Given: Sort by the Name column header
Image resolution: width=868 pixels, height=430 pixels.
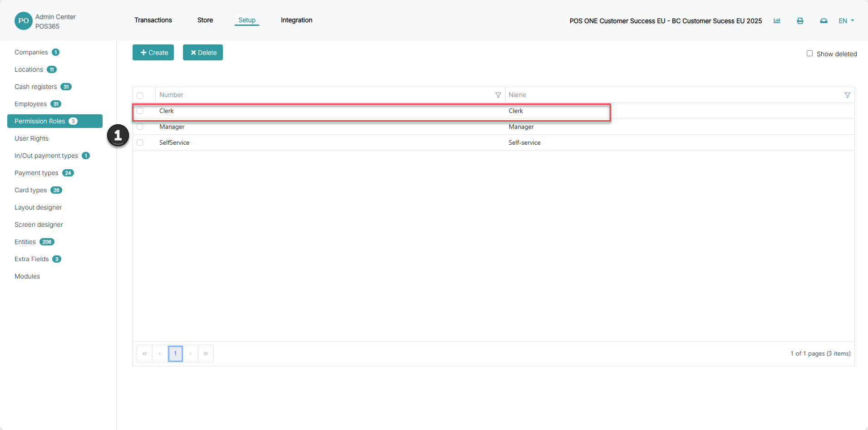Looking at the screenshot, I should (x=517, y=95).
